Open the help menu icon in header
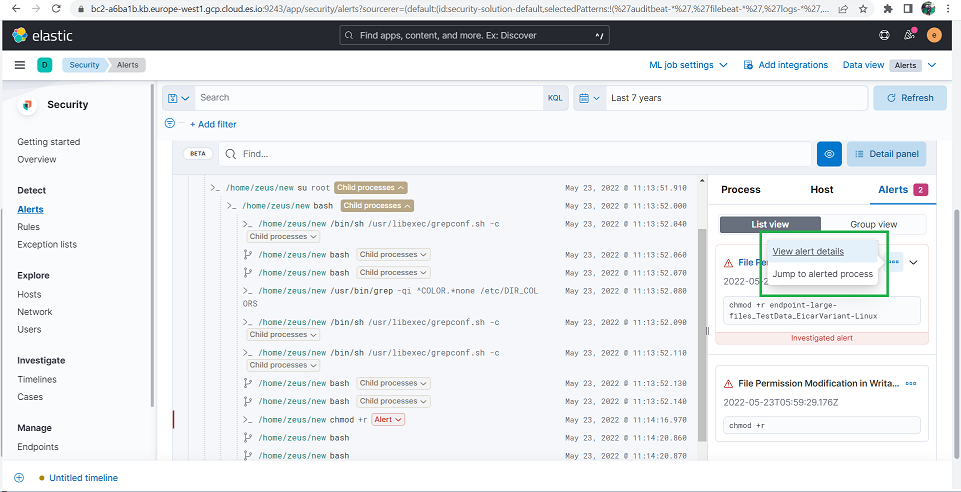The width and height of the screenshot is (961, 492). coord(884,36)
